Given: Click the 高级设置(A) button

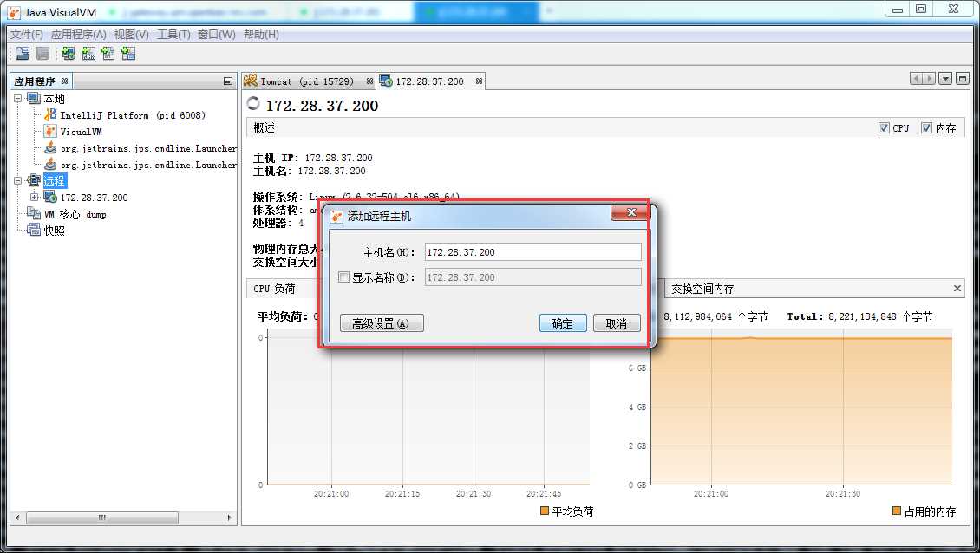Looking at the screenshot, I should point(382,323).
